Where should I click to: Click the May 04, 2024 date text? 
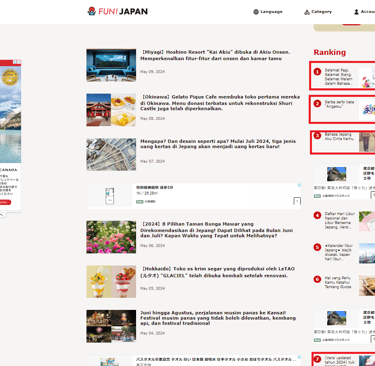[x=152, y=333]
